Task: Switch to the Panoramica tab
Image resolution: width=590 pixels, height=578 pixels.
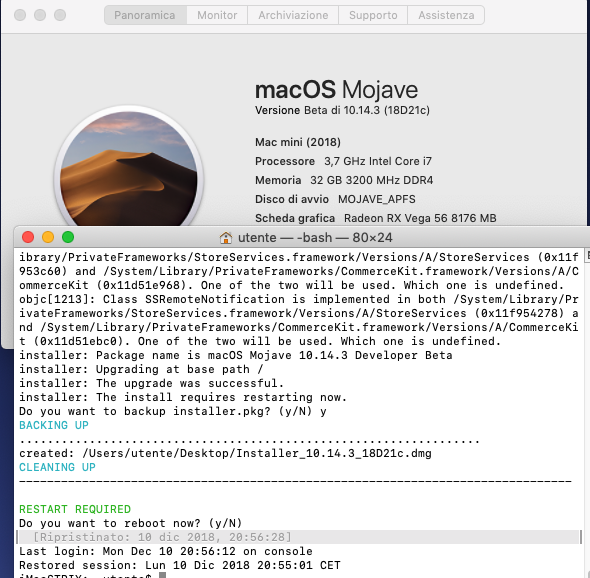Action: pyautogui.click(x=145, y=15)
